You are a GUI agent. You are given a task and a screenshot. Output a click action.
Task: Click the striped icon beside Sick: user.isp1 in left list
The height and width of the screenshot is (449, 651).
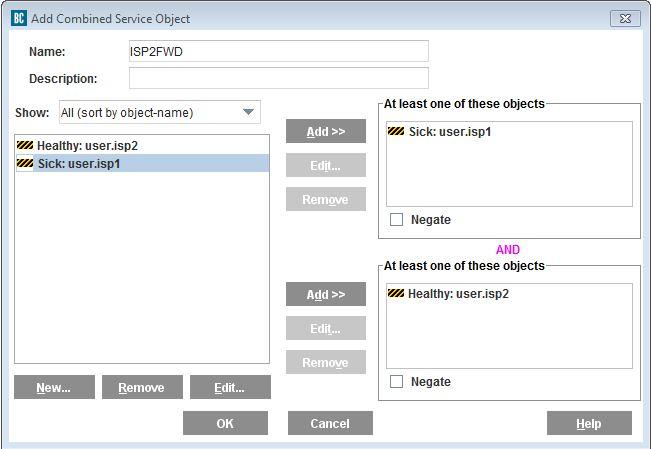tap(25, 163)
